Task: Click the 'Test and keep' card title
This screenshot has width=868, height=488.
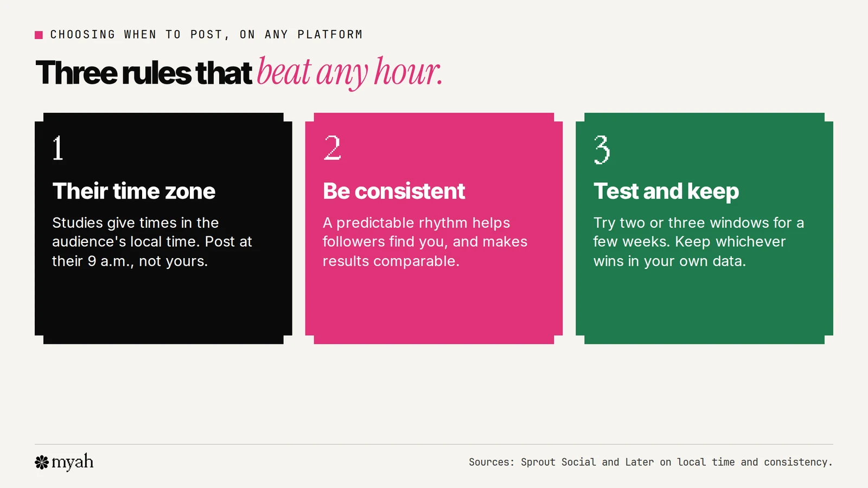Action: 666,191
